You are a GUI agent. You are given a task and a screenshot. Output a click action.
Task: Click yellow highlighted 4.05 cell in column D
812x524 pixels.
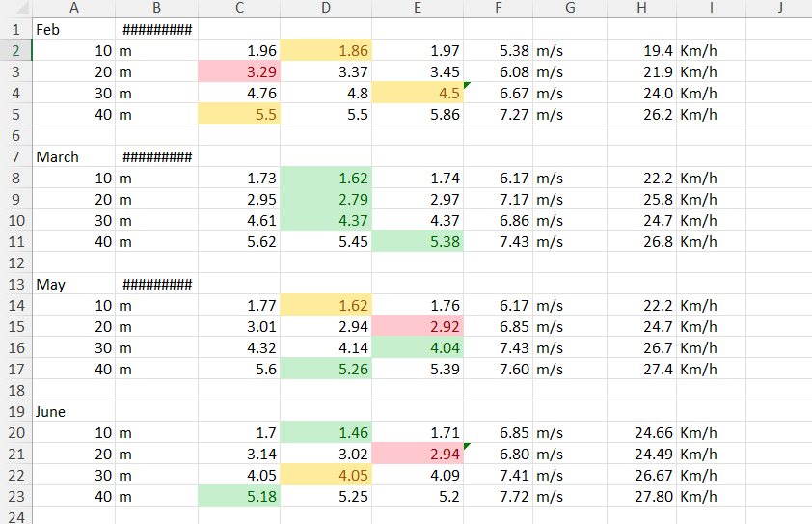tap(326, 476)
